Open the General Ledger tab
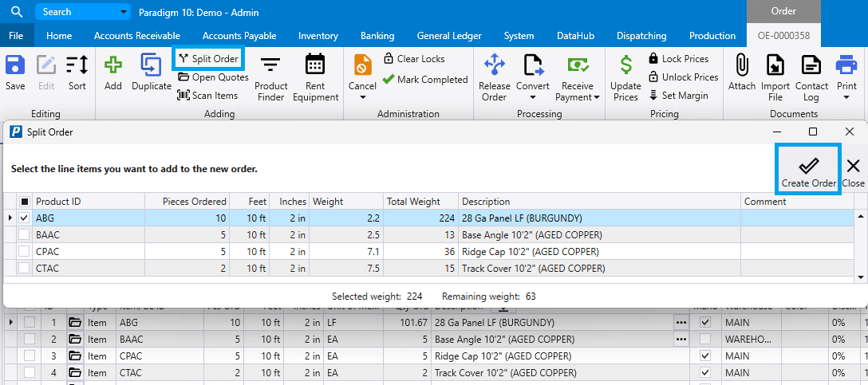 (449, 35)
